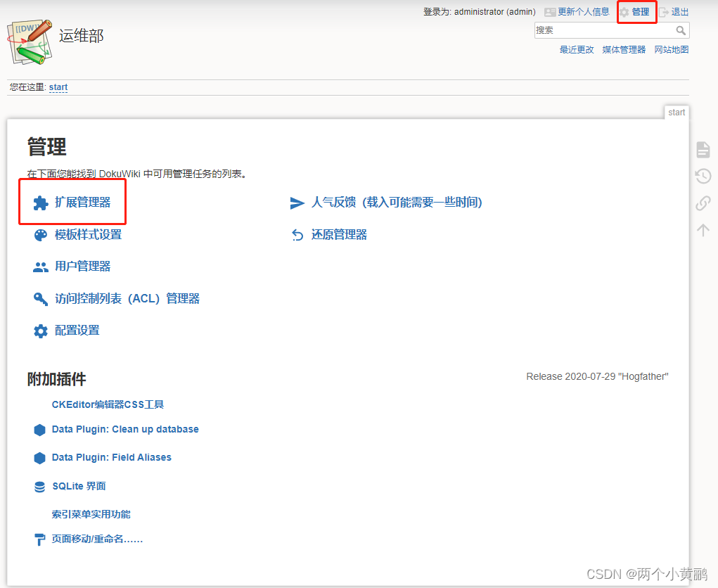This screenshot has width=718, height=588.
Task: Click the key icon for ACL manager
Action: pyautogui.click(x=41, y=299)
